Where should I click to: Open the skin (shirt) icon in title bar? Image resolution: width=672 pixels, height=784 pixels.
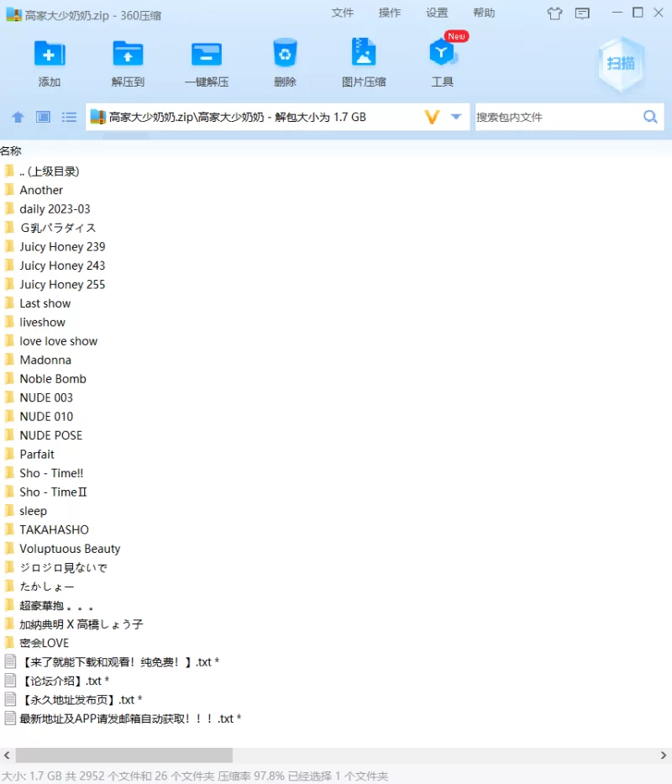[x=554, y=13]
